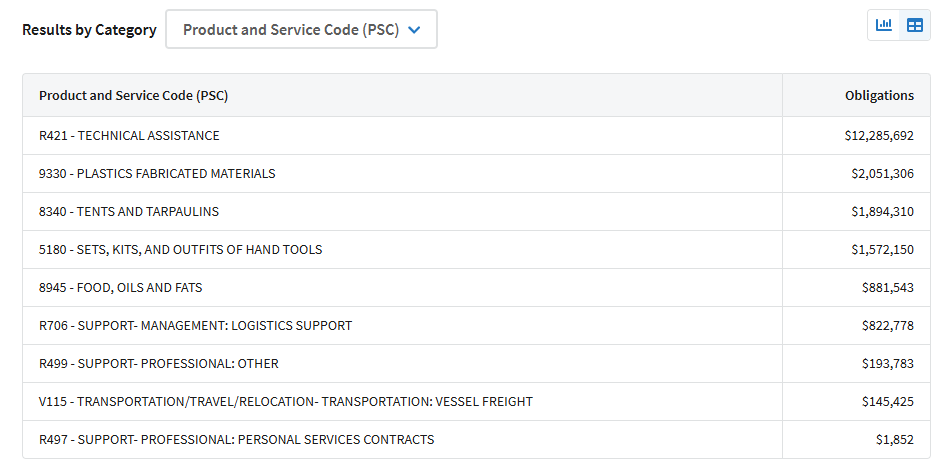Viewport: 941px width, 472px height.
Task: Switch to the bar chart view icon
Action: (883, 25)
